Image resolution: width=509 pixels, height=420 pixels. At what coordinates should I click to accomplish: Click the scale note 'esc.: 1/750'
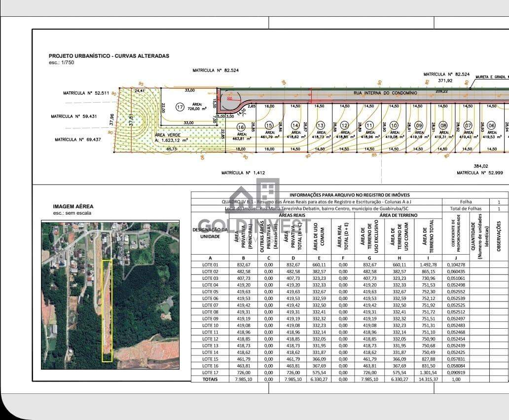(x=62, y=62)
